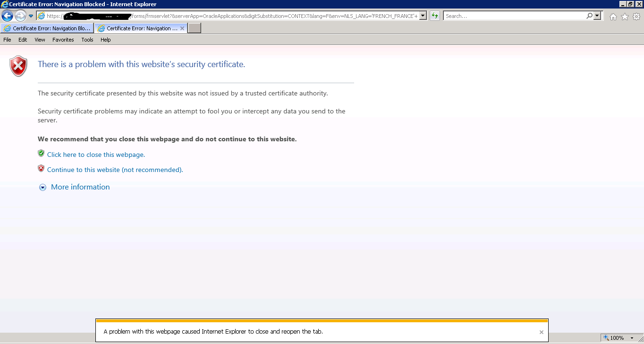Switch to the first Certificate Error tab
This screenshot has height=344, width=644.
coord(47,28)
